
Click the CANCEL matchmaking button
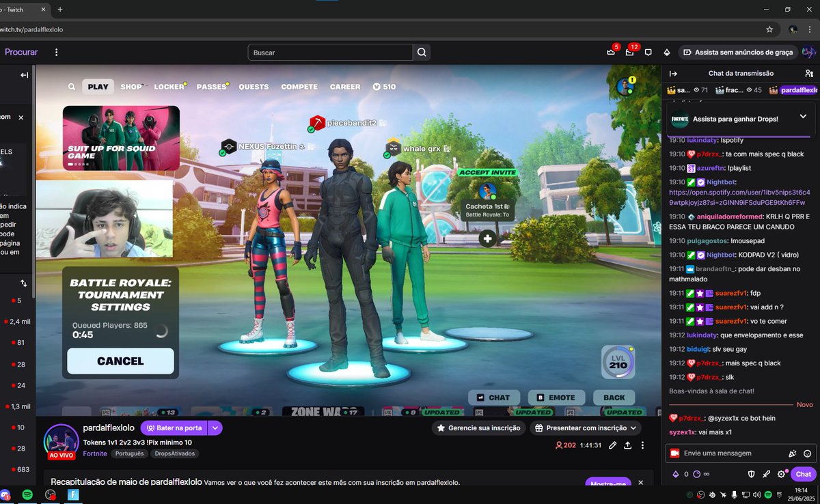[x=120, y=361]
